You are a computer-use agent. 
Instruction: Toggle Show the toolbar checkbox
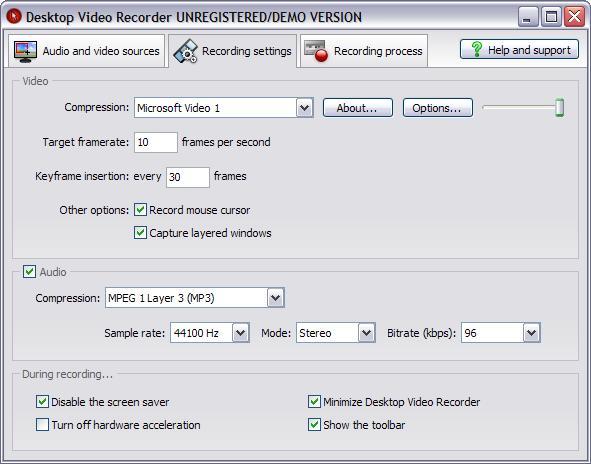[x=314, y=425]
